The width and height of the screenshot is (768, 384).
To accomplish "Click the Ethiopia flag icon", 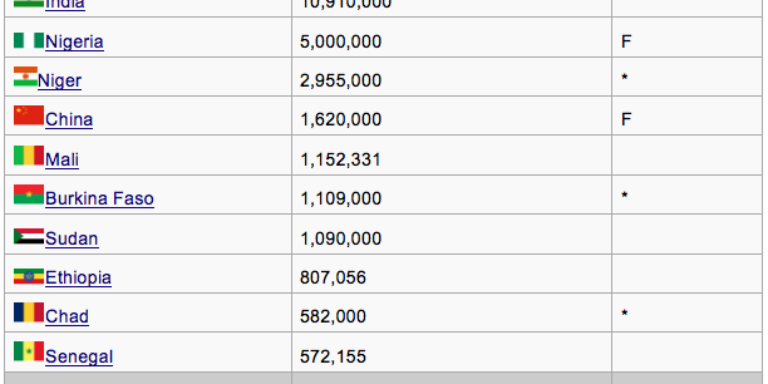I will coord(29,276).
